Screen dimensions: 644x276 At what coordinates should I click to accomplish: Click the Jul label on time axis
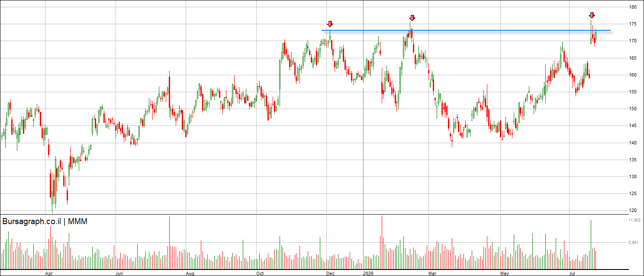pos(573,273)
